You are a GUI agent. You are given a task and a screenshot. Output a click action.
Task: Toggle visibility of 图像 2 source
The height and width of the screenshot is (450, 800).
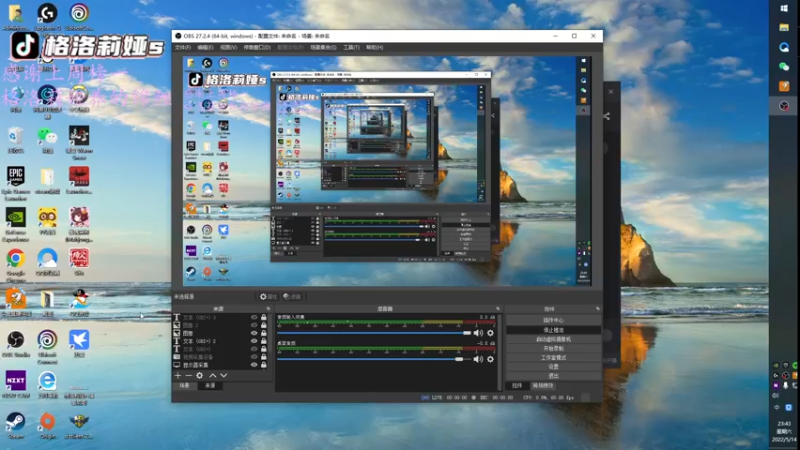[x=254, y=325]
